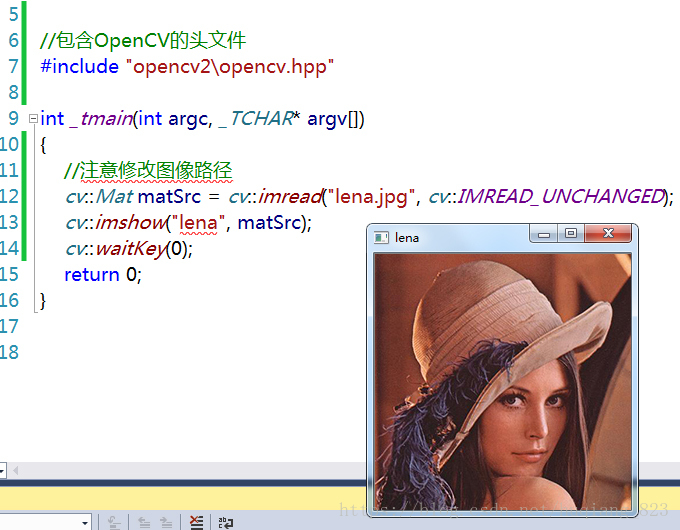The height and width of the screenshot is (530, 680).
Task: Click the Mat type name
Action: pos(114,196)
